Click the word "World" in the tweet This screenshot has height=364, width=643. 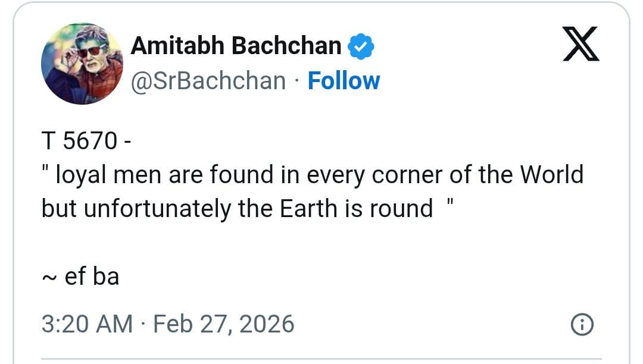pos(551,175)
